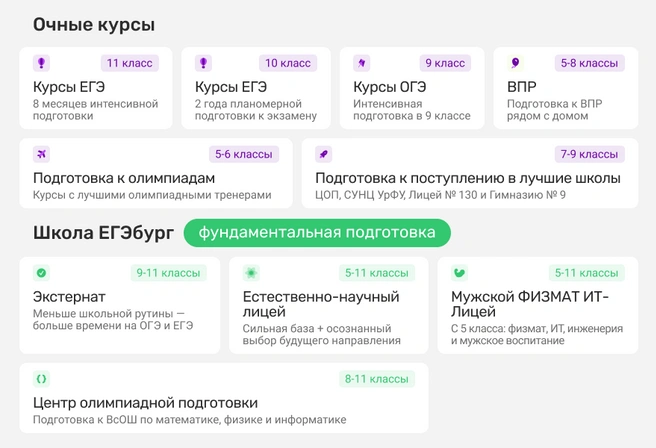Image resolution: width=656 pixels, height=448 pixels.
Task: Open the ВПР course title
Action: point(522,87)
